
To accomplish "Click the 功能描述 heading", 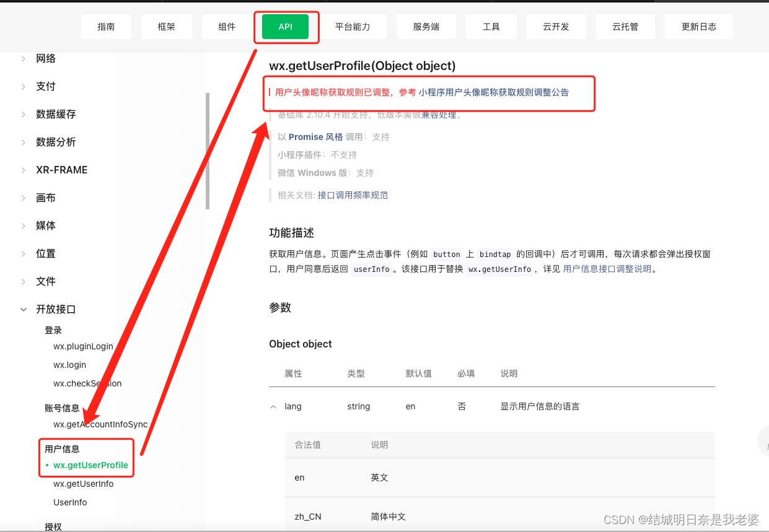I will point(292,233).
